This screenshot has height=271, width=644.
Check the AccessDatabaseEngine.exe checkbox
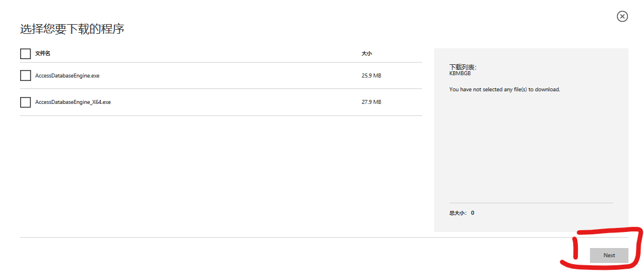(25, 75)
